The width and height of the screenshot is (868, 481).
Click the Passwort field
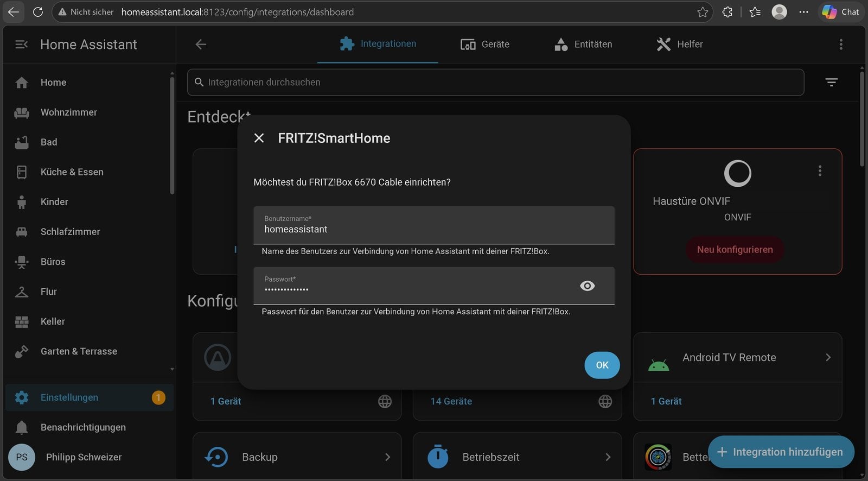click(x=434, y=286)
